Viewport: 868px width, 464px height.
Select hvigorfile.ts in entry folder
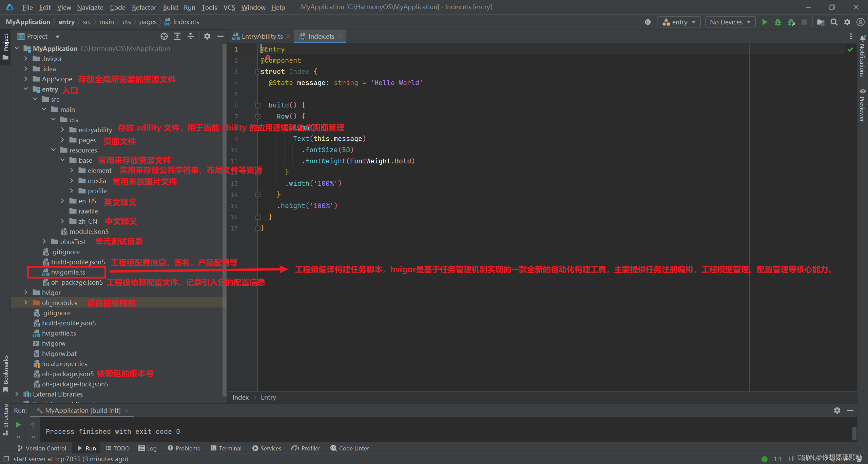[x=68, y=272]
